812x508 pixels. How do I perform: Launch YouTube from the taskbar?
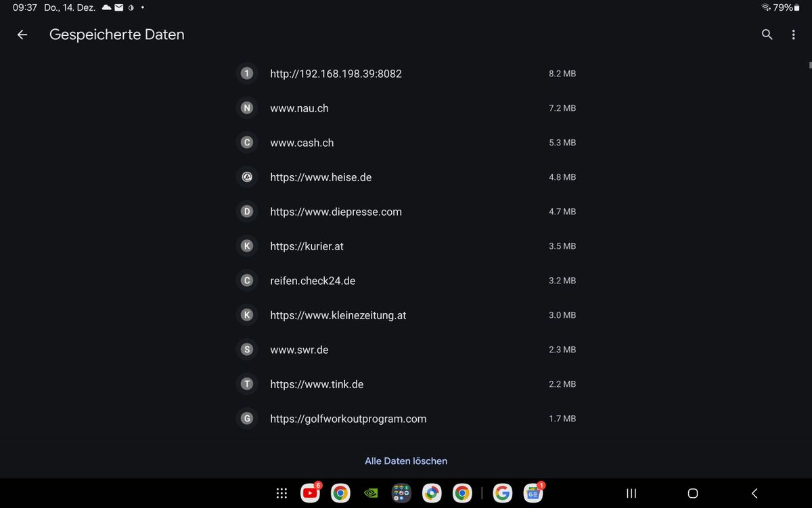[x=311, y=493]
